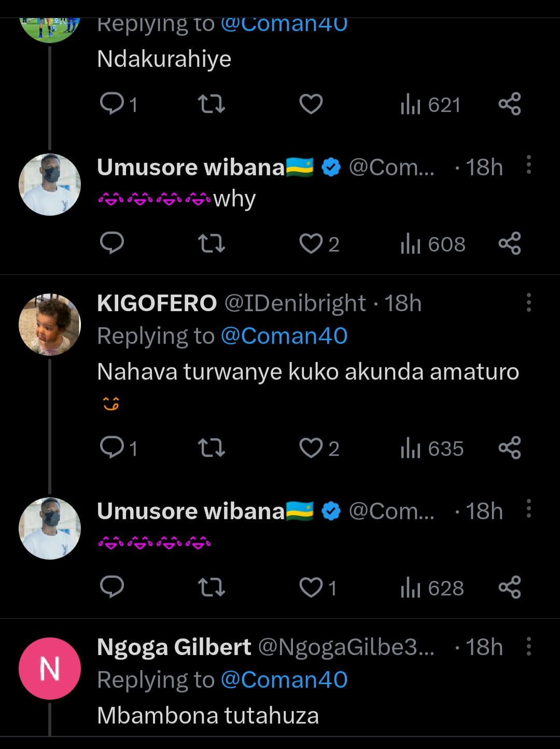The height and width of the screenshot is (749, 560).
Task: Like KIGOFERO's tweet about amaturo
Action: pos(311,448)
